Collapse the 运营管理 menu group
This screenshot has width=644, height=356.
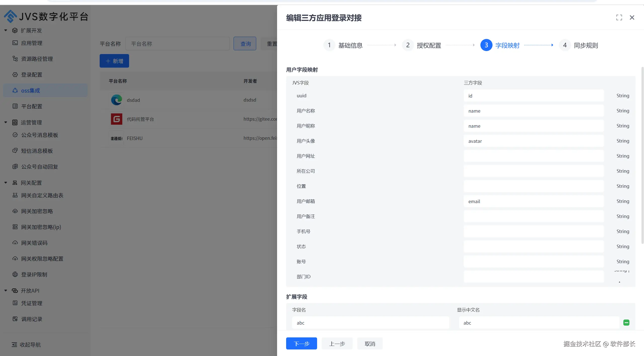(6, 122)
